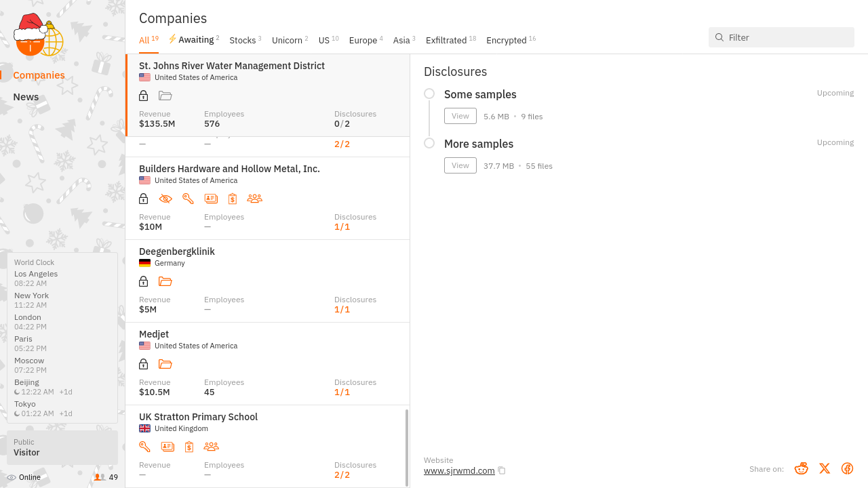Click the Online eye status icon

tap(12, 477)
